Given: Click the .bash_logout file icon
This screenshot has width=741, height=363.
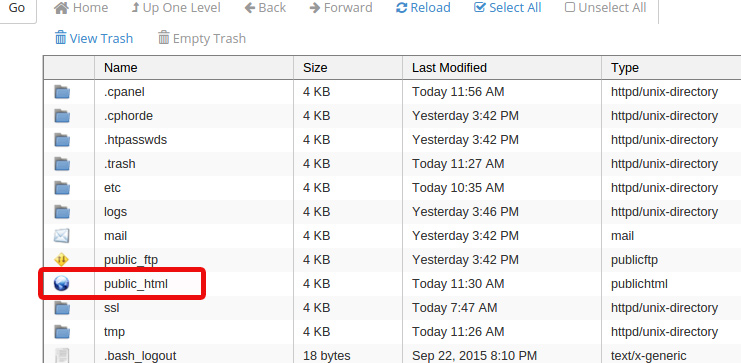Looking at the screenshot, I should click(62, 356).
